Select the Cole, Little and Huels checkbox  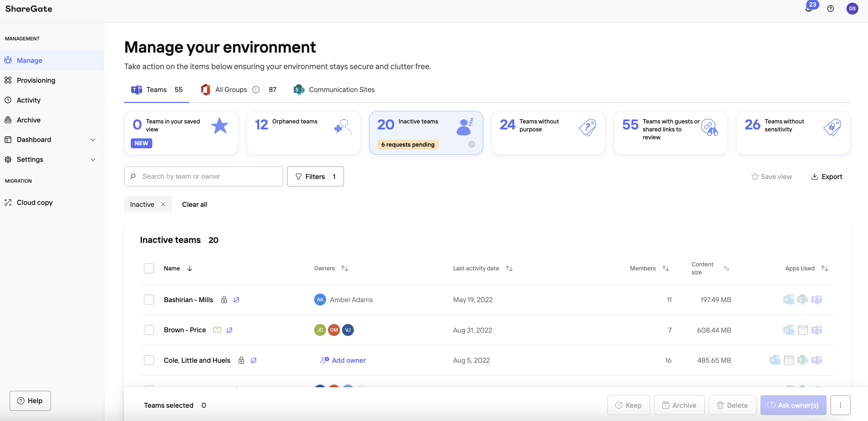[149, 360]
